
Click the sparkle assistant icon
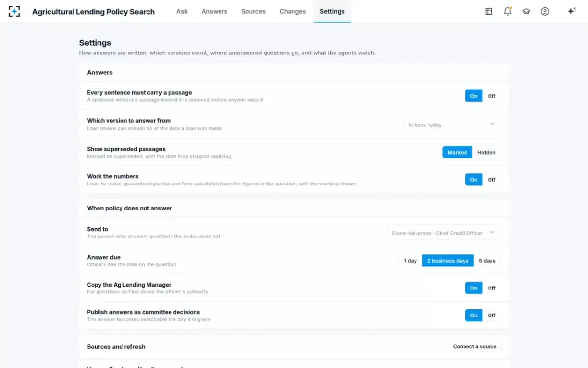coord(571,11)
